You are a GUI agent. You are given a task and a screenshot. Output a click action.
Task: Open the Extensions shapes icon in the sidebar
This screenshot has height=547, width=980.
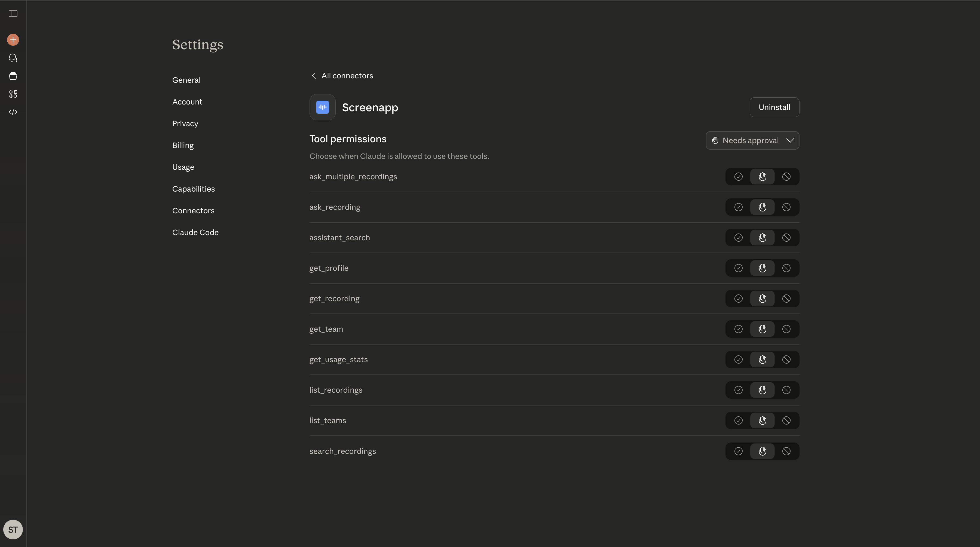coord(13,94)
